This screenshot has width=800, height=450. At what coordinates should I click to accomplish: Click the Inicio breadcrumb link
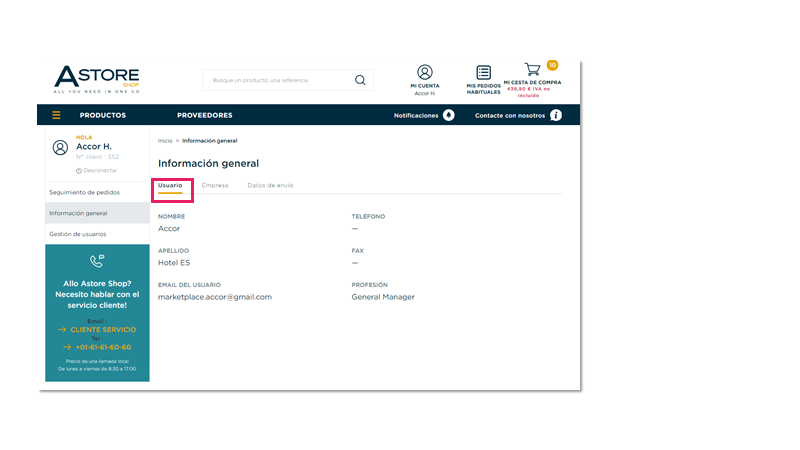[x=165, y=141]
